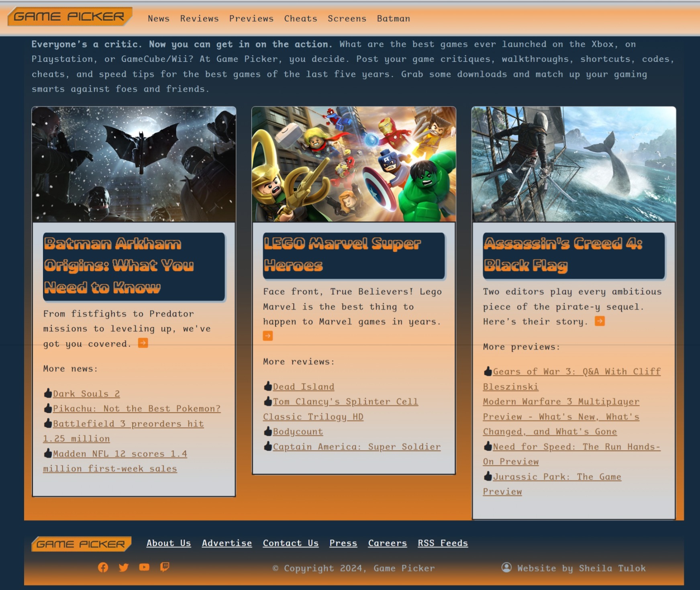
Task: Click the Copyright 2024, Game Picker text
Action: coord(354,568)
